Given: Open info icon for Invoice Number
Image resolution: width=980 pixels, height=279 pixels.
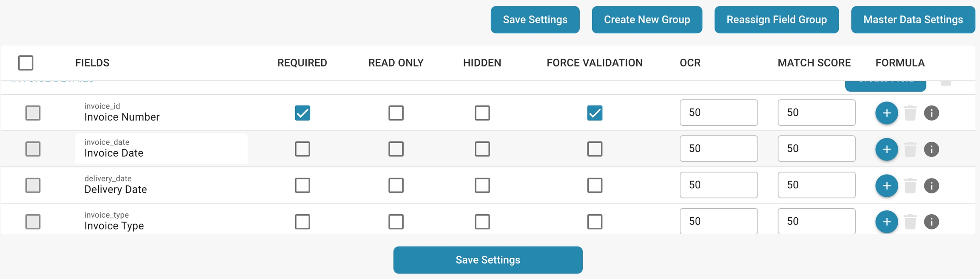Looking at the screenshot, I should (x=931, y=113).
